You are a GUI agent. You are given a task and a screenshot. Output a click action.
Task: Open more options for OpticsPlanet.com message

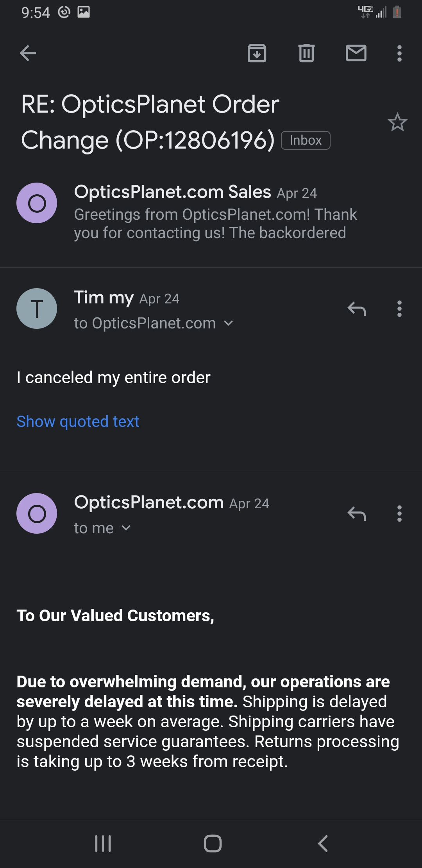[399, 513]
